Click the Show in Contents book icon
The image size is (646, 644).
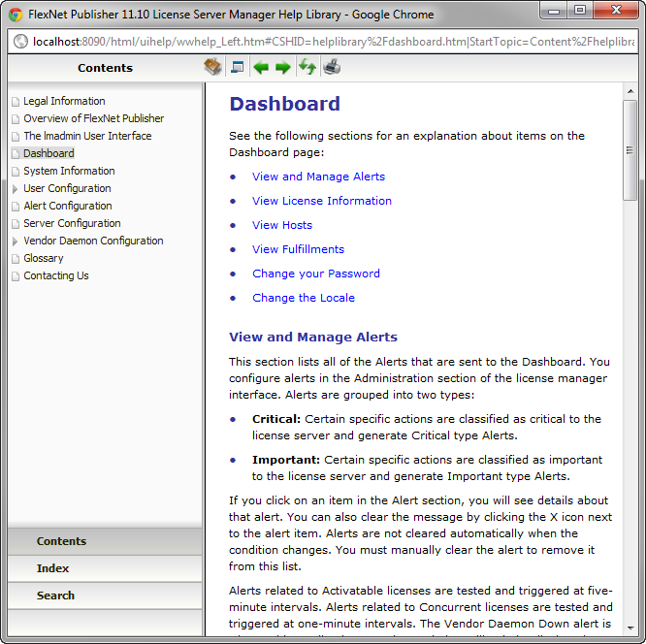[212, 67]
